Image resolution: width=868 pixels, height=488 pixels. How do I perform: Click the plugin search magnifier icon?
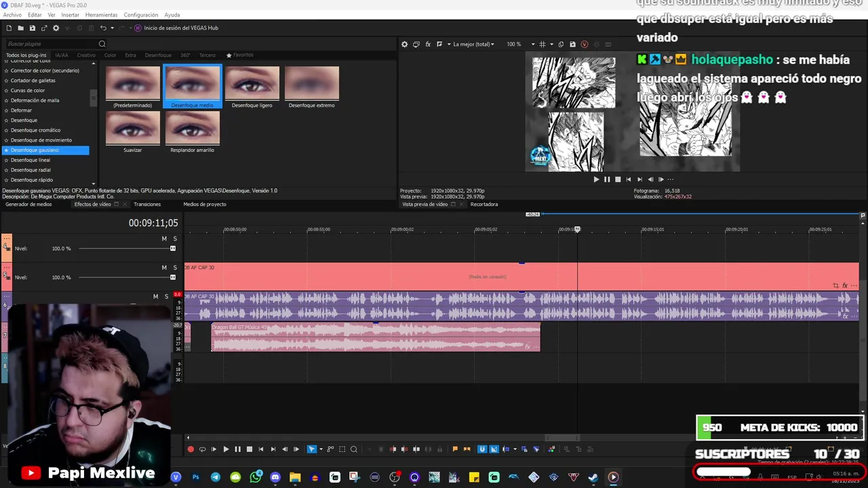(102, 44)
